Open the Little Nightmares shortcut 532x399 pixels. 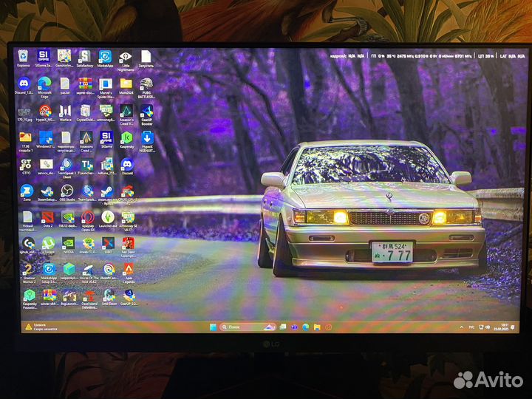(x=126, y=57)
